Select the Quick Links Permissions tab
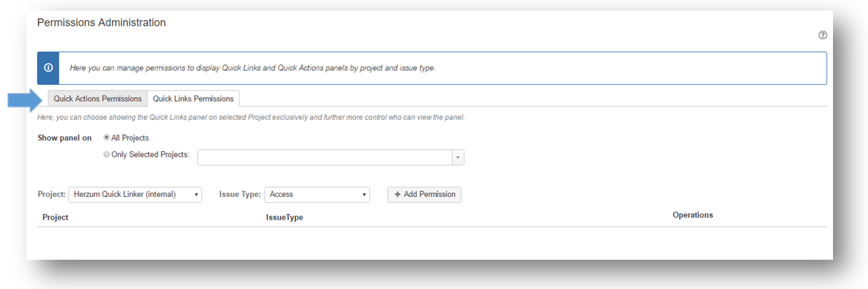 (193, 99)
